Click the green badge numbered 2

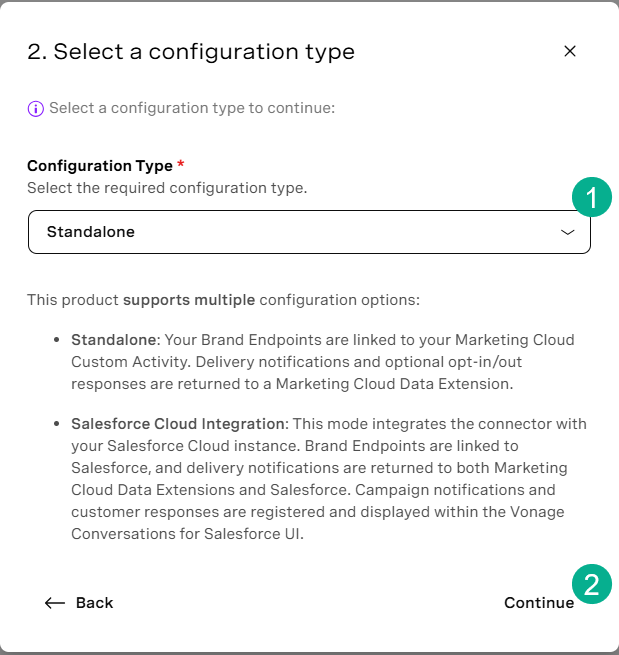pyautogui.click(x=592, y=584)
